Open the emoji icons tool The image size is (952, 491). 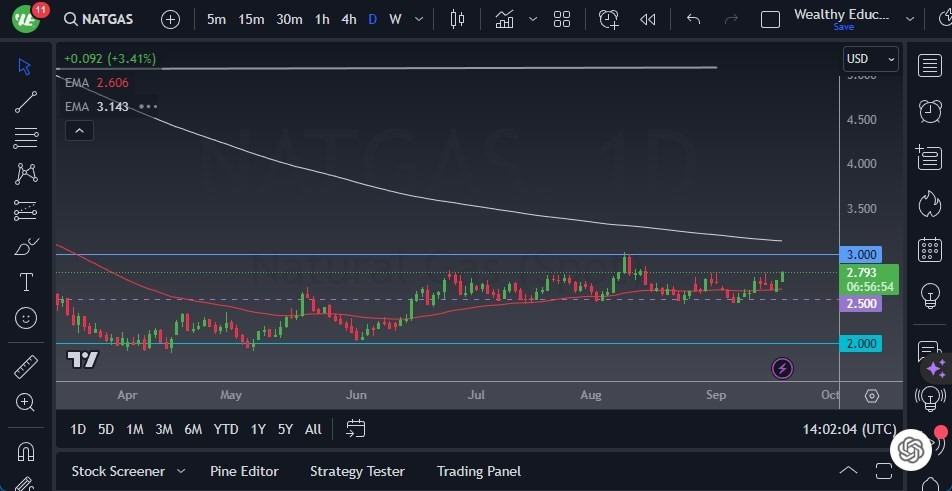click(x=26, y=318)
